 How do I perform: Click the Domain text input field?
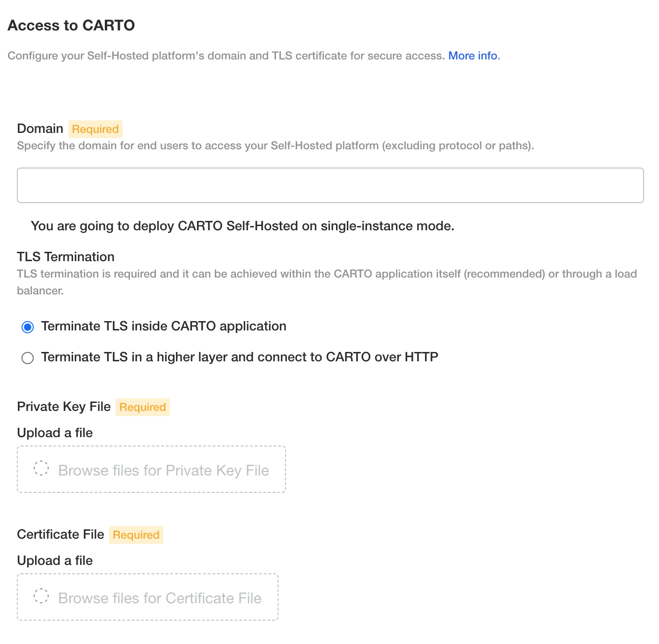(x=330, y=185)
